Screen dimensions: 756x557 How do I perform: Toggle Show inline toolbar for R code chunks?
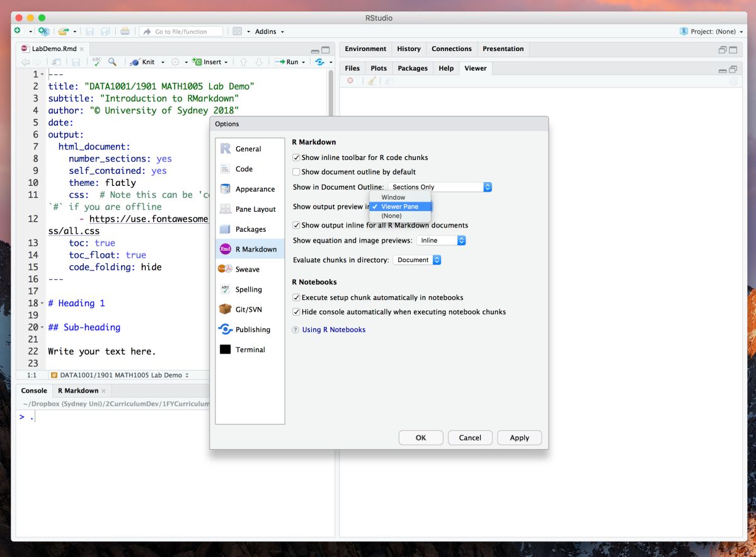[297, 158]
